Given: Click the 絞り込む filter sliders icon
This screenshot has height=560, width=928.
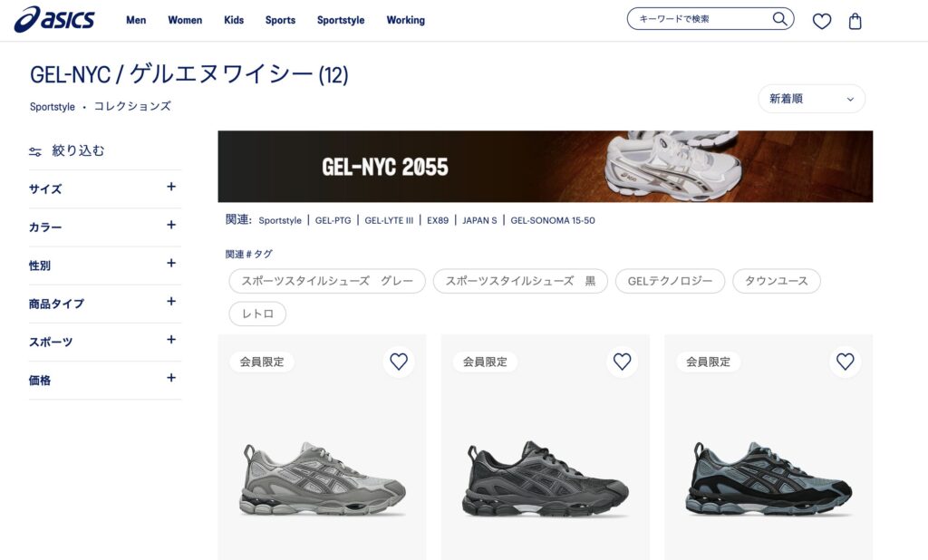Looking at the screenshot, I should click(x=35, y=151).
